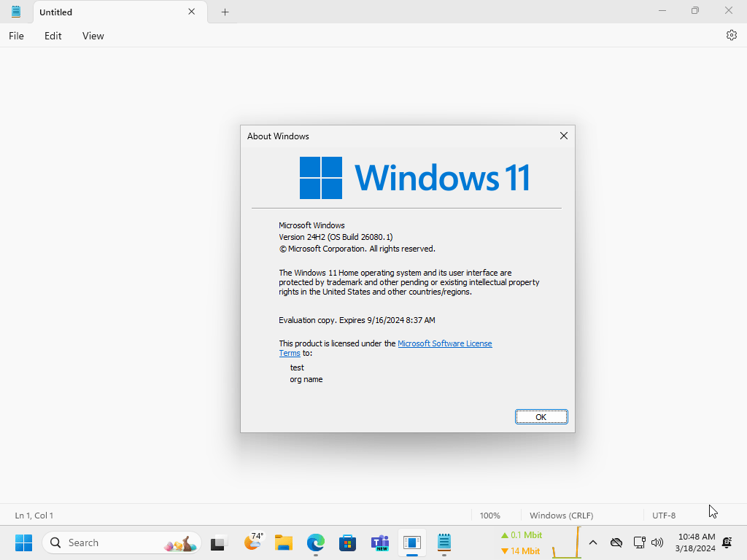
Task: Click the org name text
Action: [x=306, y=379]
